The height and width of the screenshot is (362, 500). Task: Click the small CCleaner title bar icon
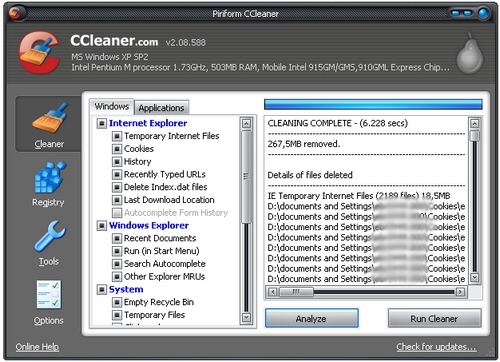[15, 13]
